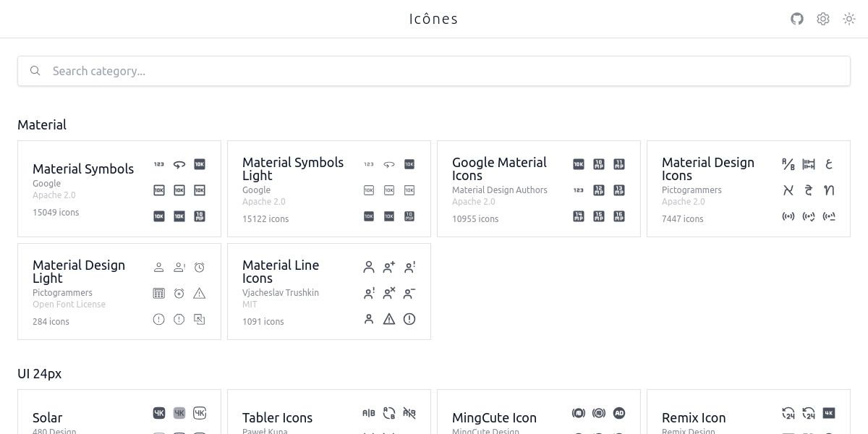This screenshot has width=868, height=434.
Task: Click the alarm clock icon in Material Design Light
Action: [200, 268]
